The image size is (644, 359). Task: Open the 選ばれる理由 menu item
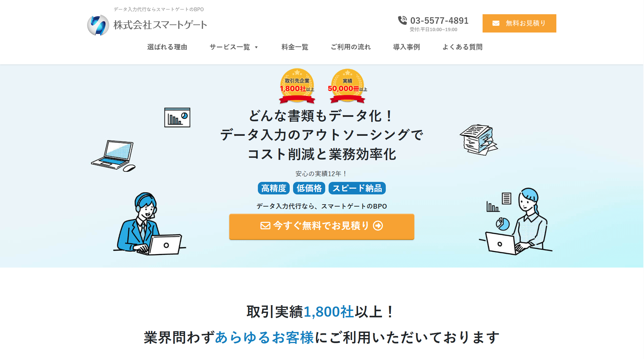click(x=167, y=47)
